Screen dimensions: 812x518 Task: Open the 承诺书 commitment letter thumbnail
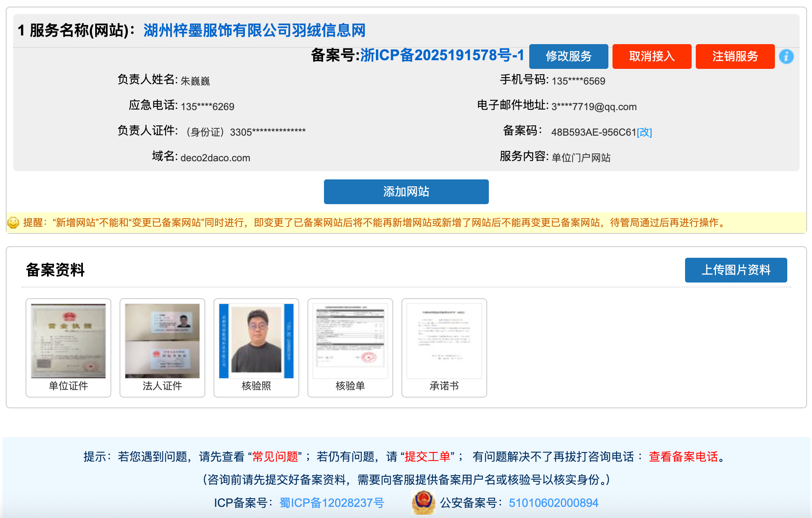click(444, 341)
